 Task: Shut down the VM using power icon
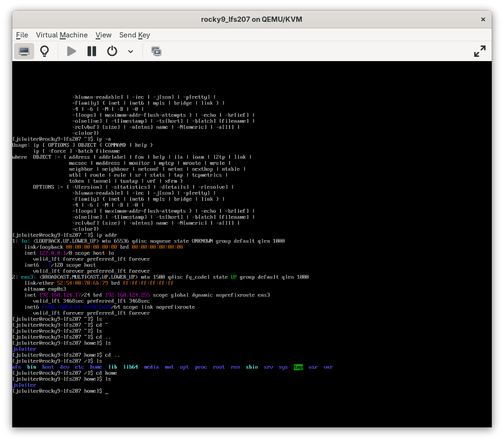click(112, 51)
